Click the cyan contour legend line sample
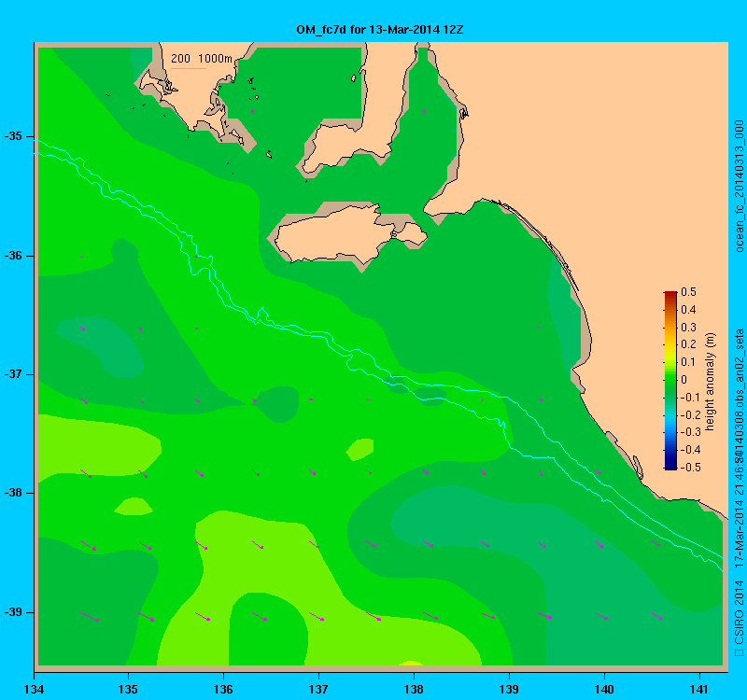This screenshot has height=700, width=747. 189,68
